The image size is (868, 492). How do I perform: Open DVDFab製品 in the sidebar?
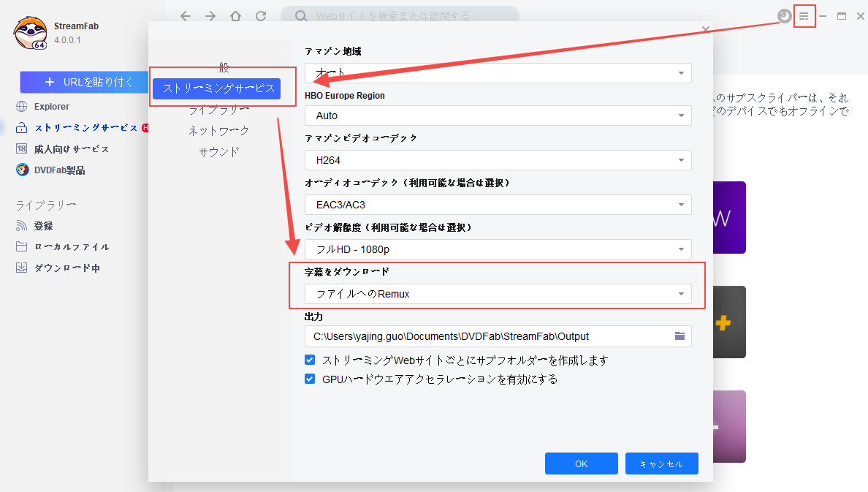(50, 170)
